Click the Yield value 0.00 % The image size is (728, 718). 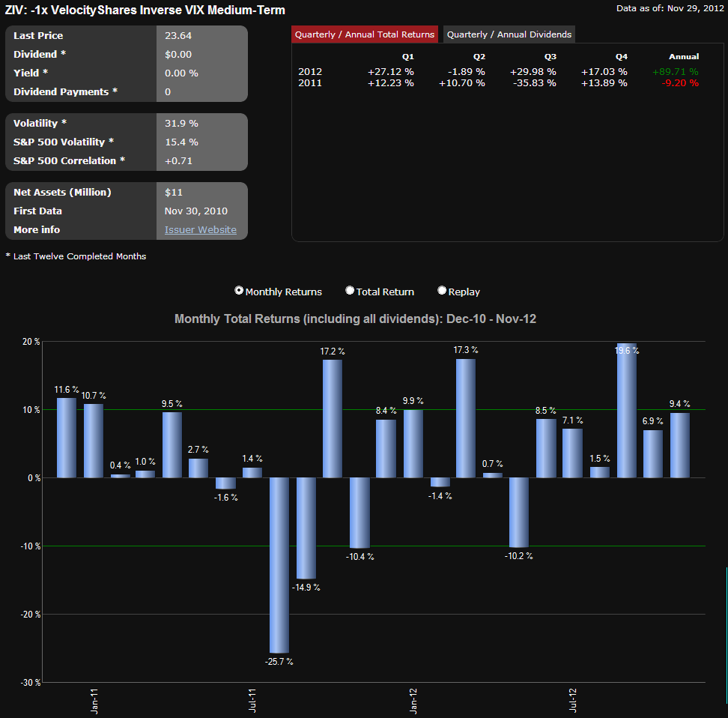(x=181, y=73)
